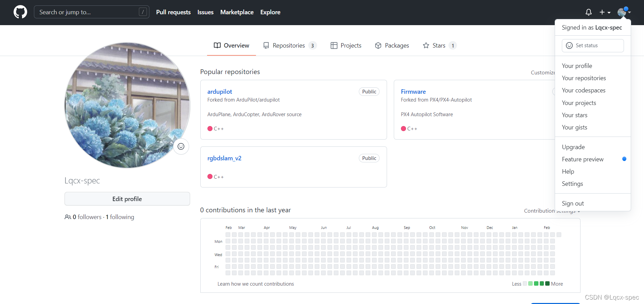Open the plus create-new dropdown

tap(605, 12)
